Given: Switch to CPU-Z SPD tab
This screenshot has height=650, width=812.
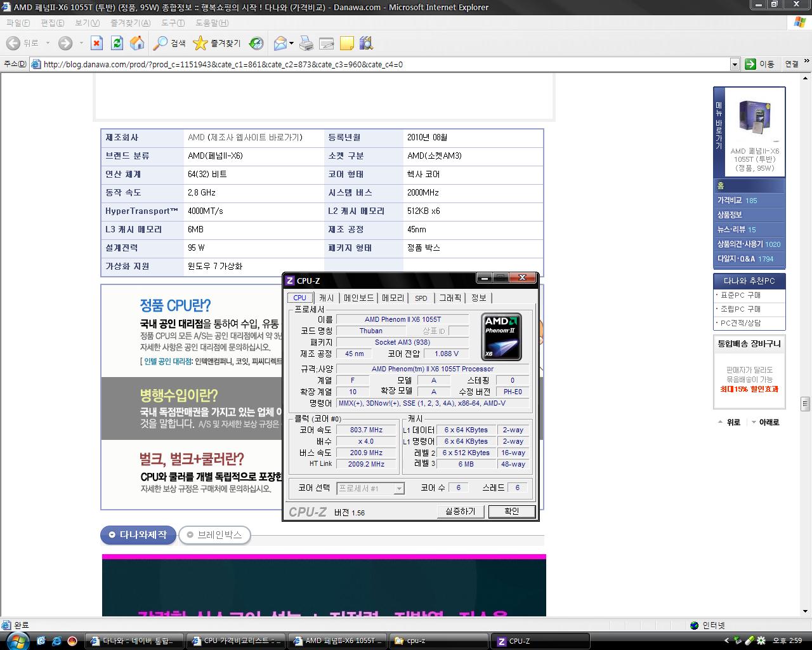Looking at the screenshot, I should (421, 298).
